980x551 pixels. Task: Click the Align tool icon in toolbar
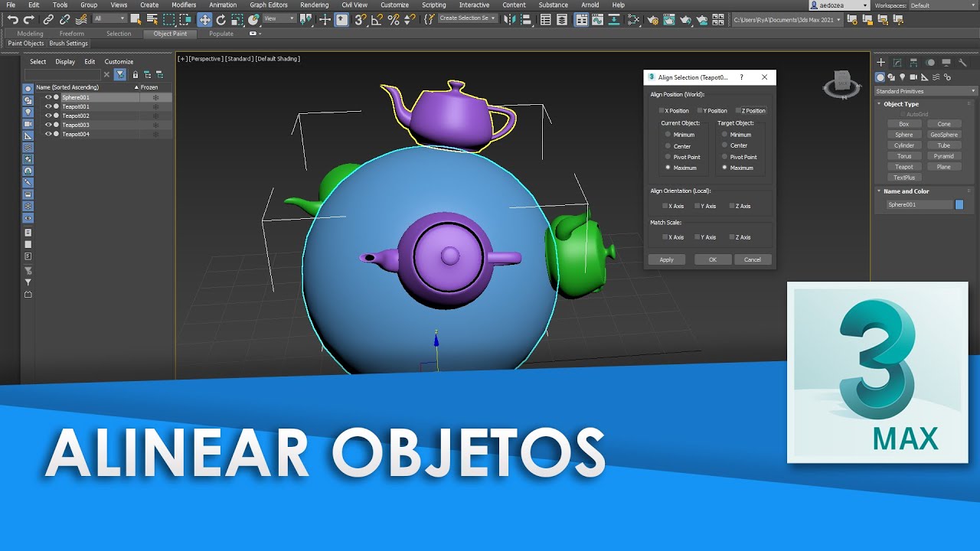click(525, 19)
